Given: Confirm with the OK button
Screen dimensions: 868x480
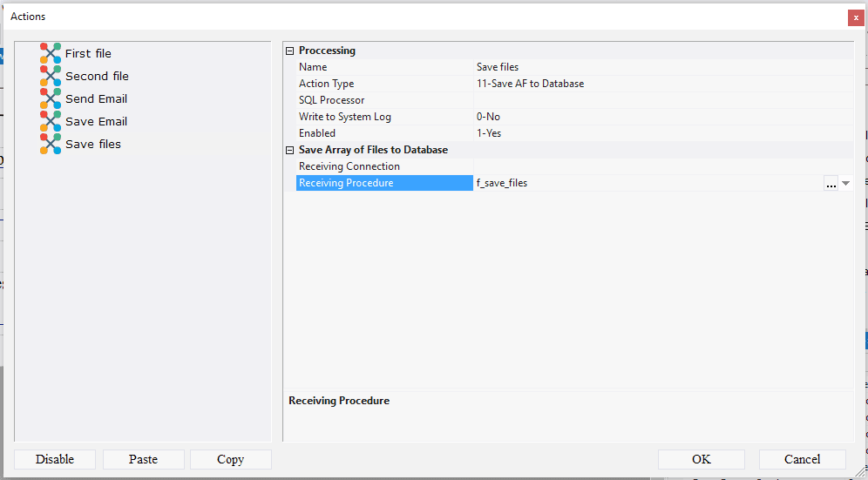Looking at the screenshot, I should [701, 459].
